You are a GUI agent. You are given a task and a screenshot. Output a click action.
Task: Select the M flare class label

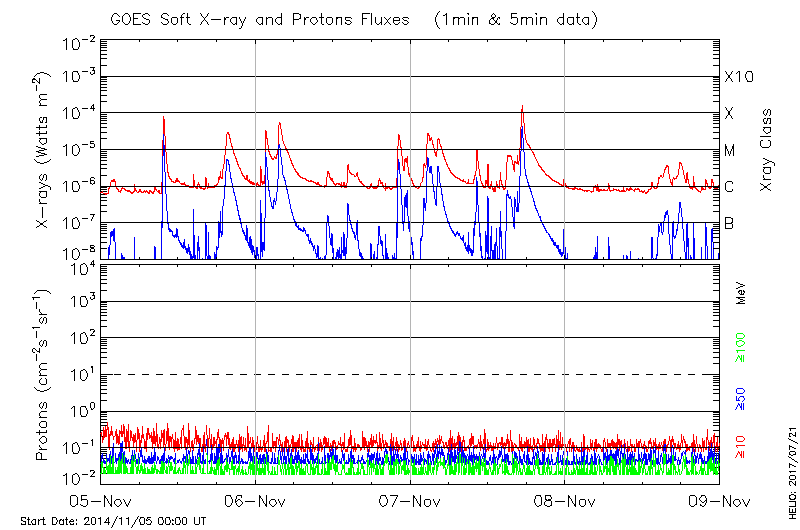[730, 151]
